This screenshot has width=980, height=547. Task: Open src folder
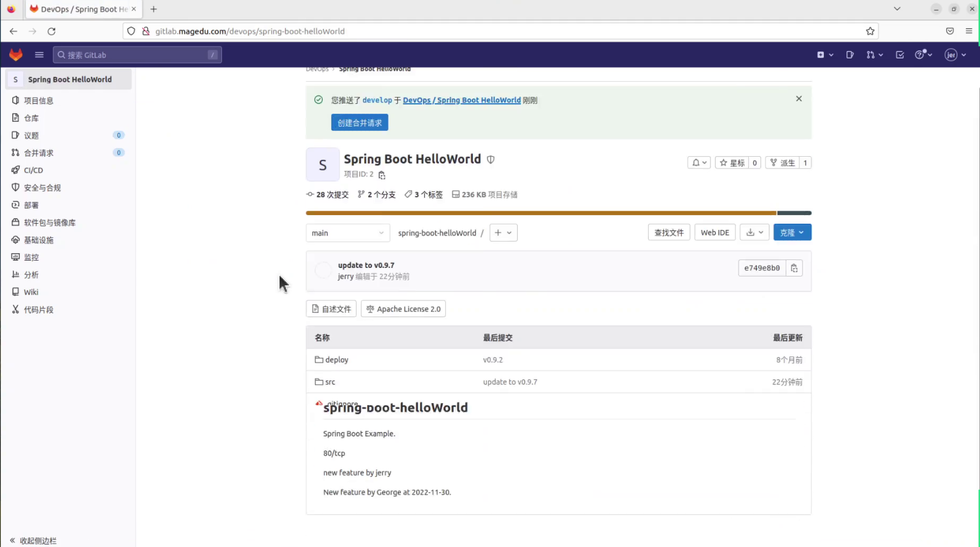tap(330, 382)
